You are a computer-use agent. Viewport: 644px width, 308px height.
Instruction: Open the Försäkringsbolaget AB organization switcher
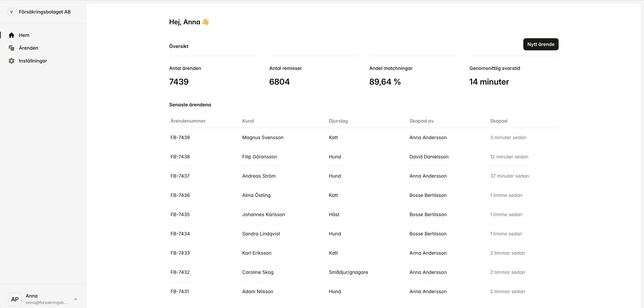point(44,12)
